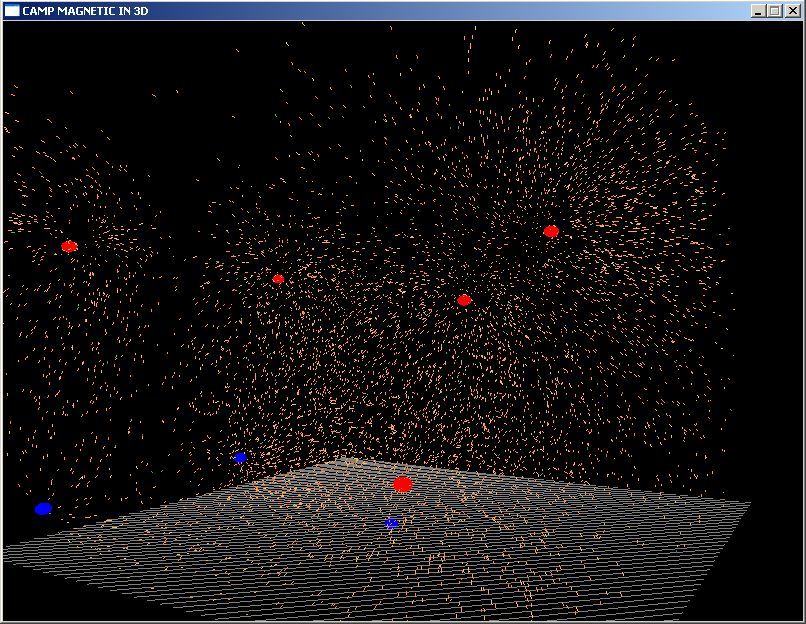Viewport: 806px width, 624px height.
Task: Select the blue sphere lying on the grid floor
Action: [391, 523]
